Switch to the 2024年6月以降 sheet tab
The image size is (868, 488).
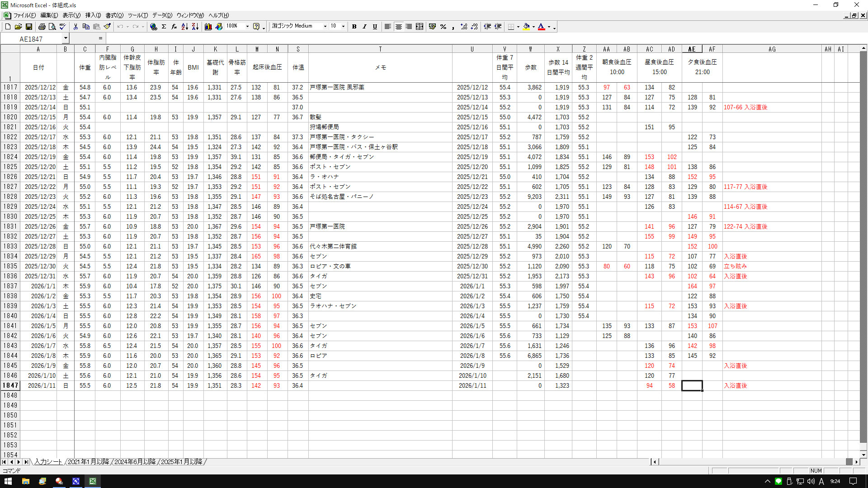click(135, 462)
